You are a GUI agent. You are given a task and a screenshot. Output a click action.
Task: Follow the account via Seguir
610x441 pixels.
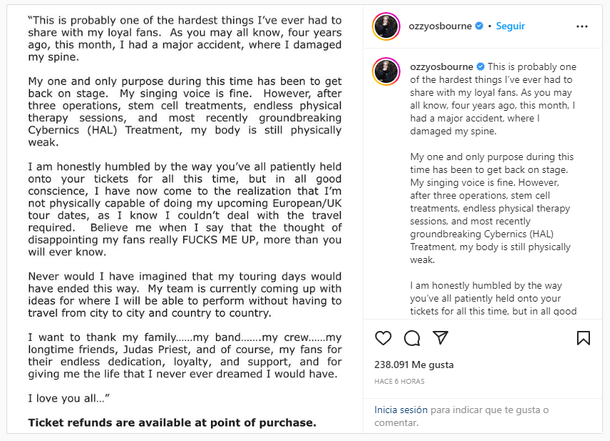511,26
